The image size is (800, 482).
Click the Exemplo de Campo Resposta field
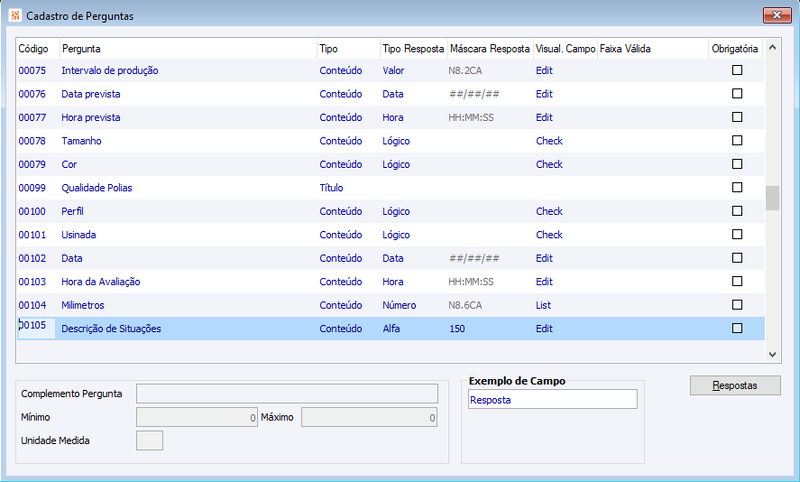click(553, 399)
